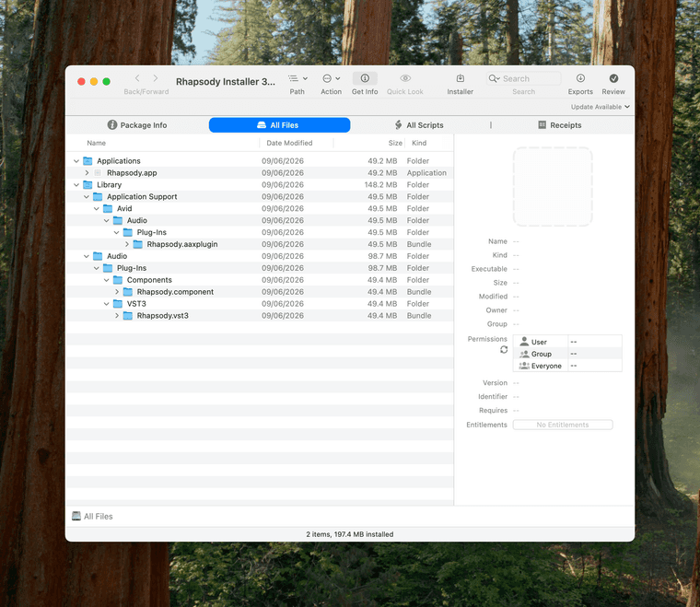Click the Rhapsody.component bundle icon

coord(128,292)
